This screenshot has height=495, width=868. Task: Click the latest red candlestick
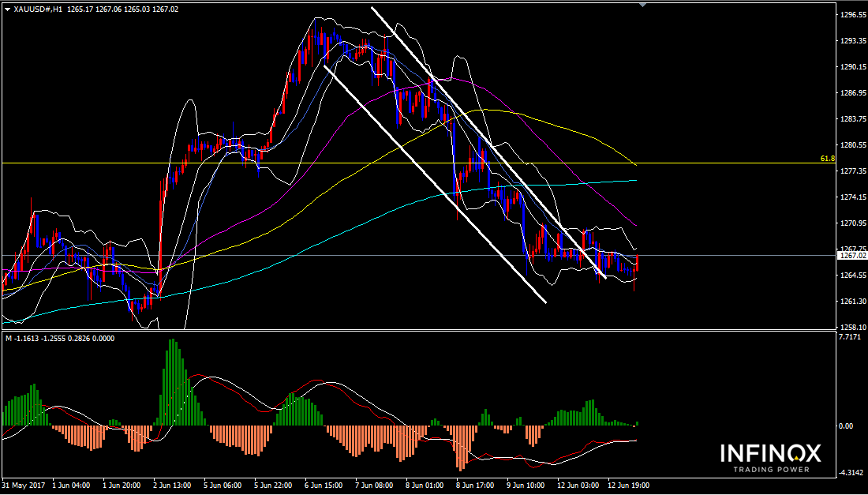(x=637, y=264)
